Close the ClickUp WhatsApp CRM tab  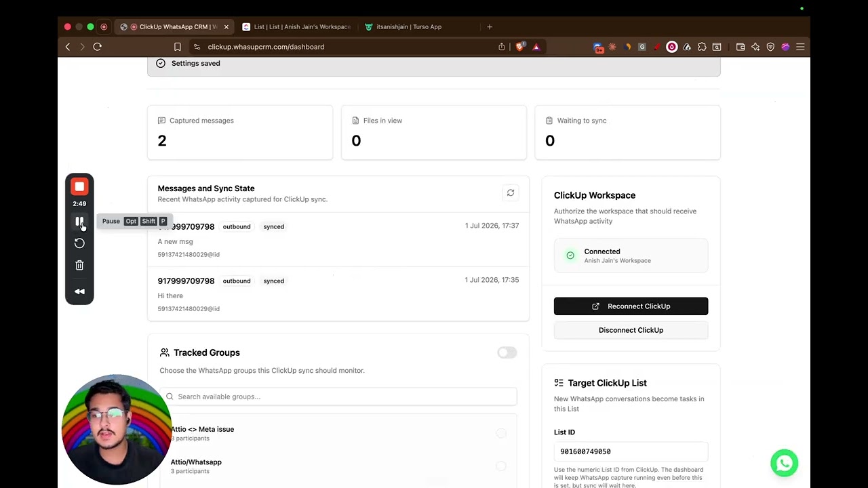(x=226, y=27)
